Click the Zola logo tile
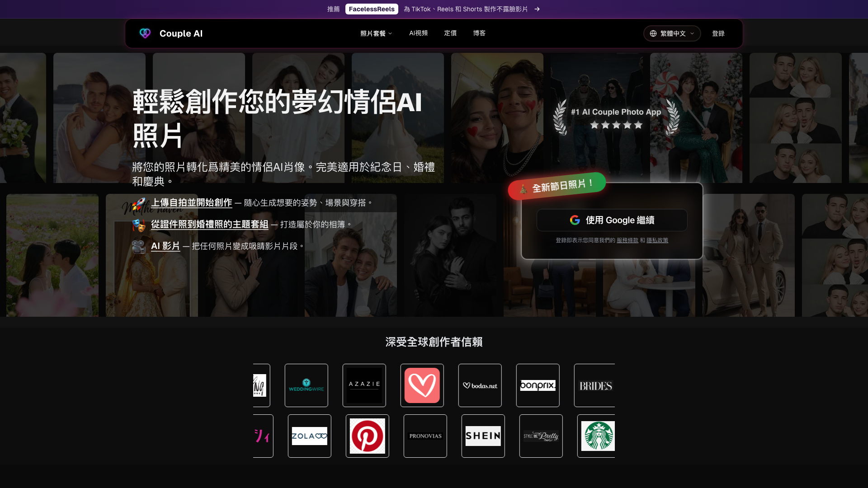The image size is (868, 488). (x=310, y=436)
